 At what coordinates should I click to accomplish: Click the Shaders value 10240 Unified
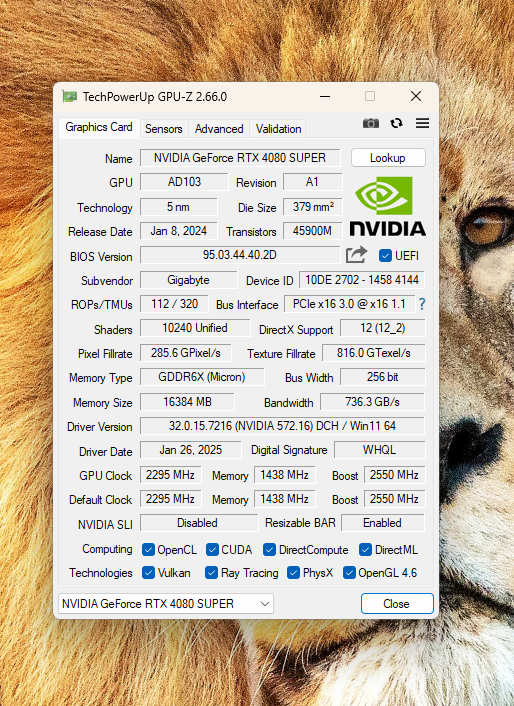[x=195, y=328]
